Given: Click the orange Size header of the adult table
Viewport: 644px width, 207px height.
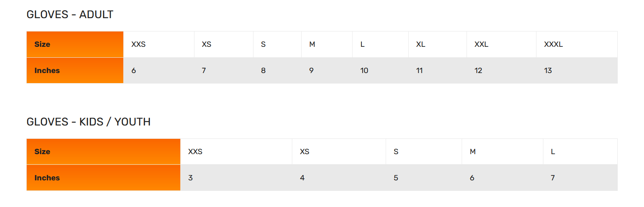Looking at the screenshot, I should (75, 44).
